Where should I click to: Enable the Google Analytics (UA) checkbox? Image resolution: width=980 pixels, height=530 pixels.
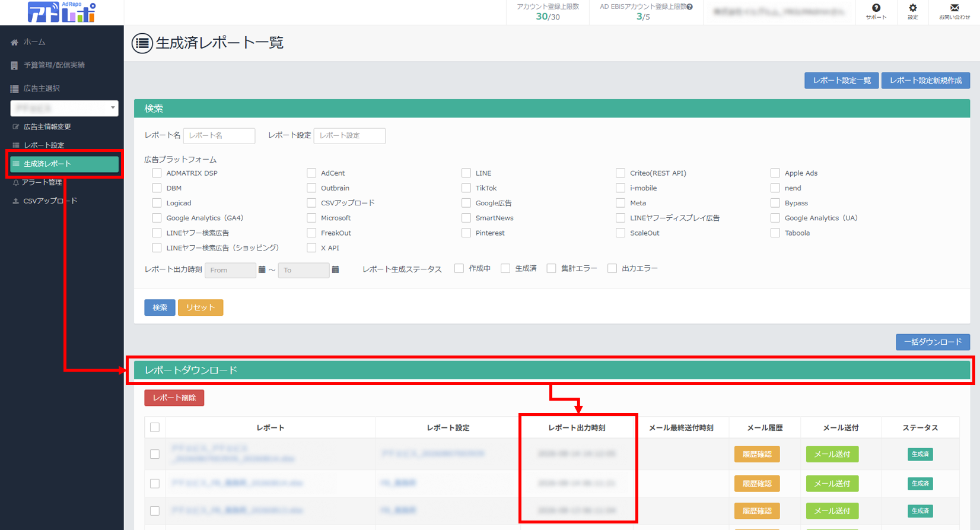point(775,218)
